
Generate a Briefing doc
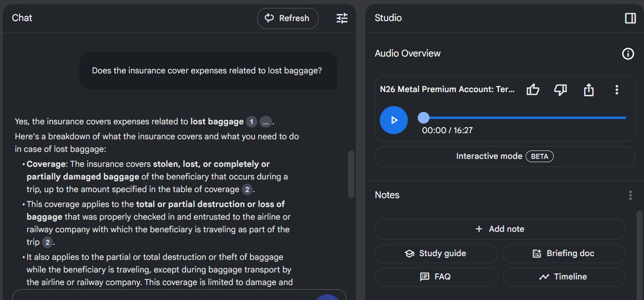pyautogui.click(x=564, y=254)
